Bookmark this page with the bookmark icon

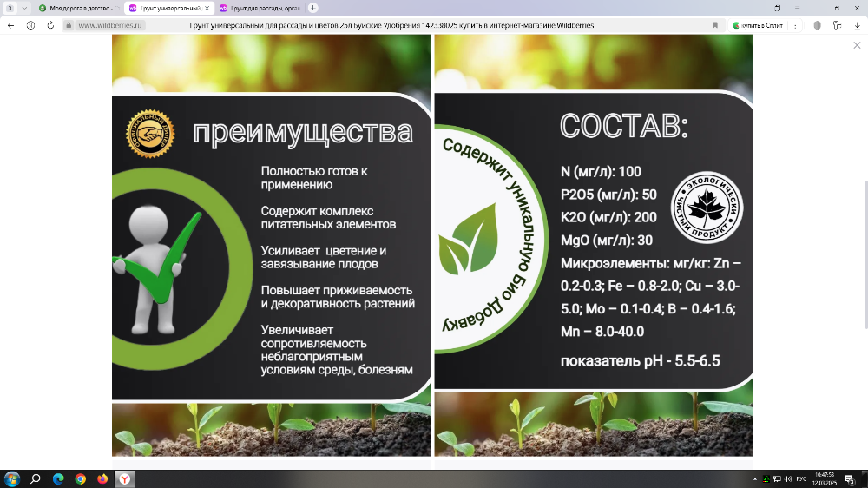(714, 25)
